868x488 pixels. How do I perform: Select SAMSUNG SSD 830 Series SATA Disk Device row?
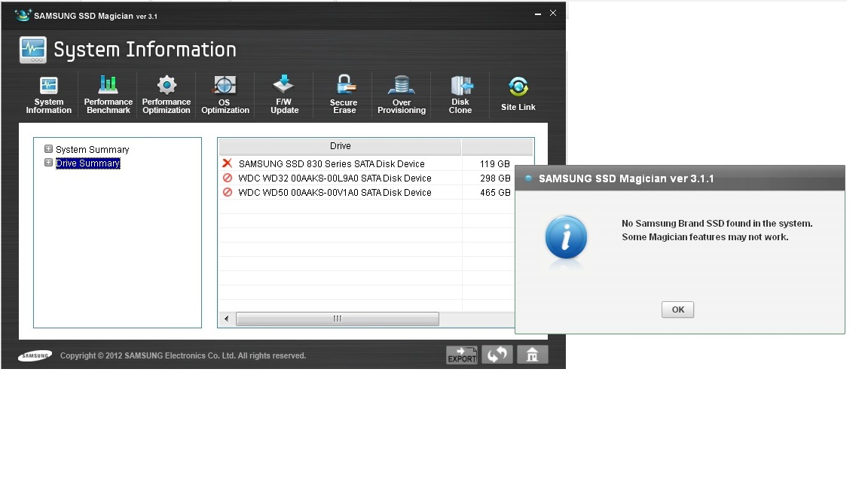click(x=331, y=163)
